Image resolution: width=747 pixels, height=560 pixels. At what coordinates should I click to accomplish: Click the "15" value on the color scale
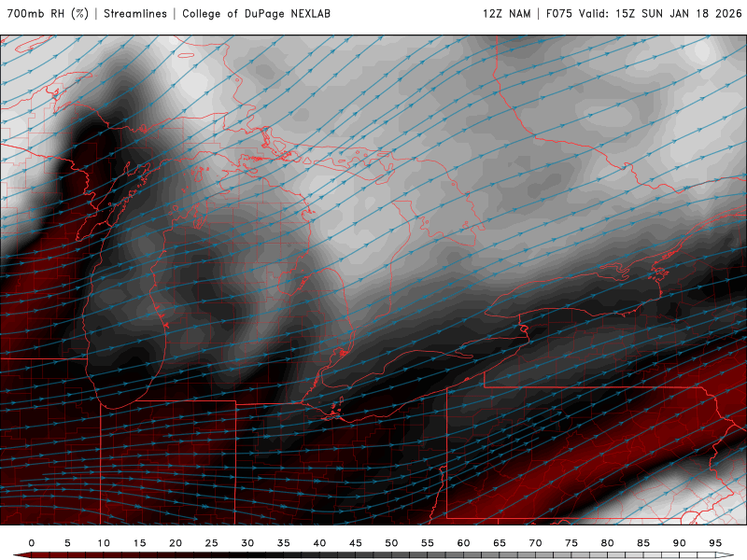coord(139,543)
